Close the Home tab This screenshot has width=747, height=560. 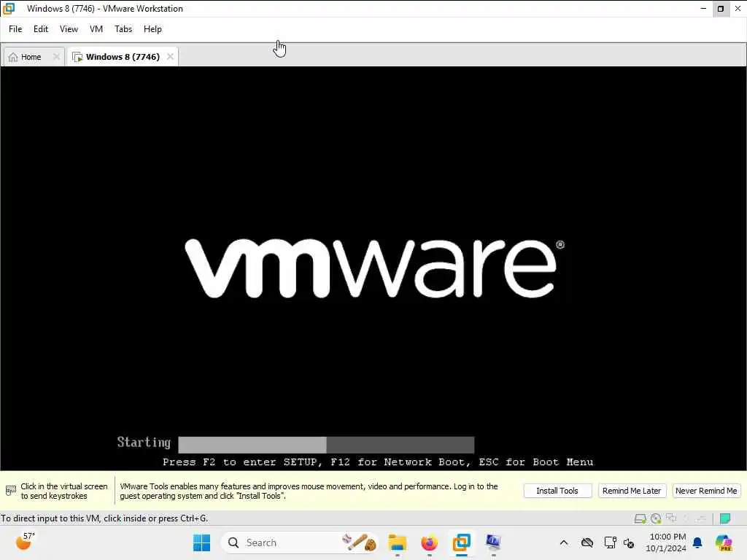pyautogui.click(x=56, y=57)
